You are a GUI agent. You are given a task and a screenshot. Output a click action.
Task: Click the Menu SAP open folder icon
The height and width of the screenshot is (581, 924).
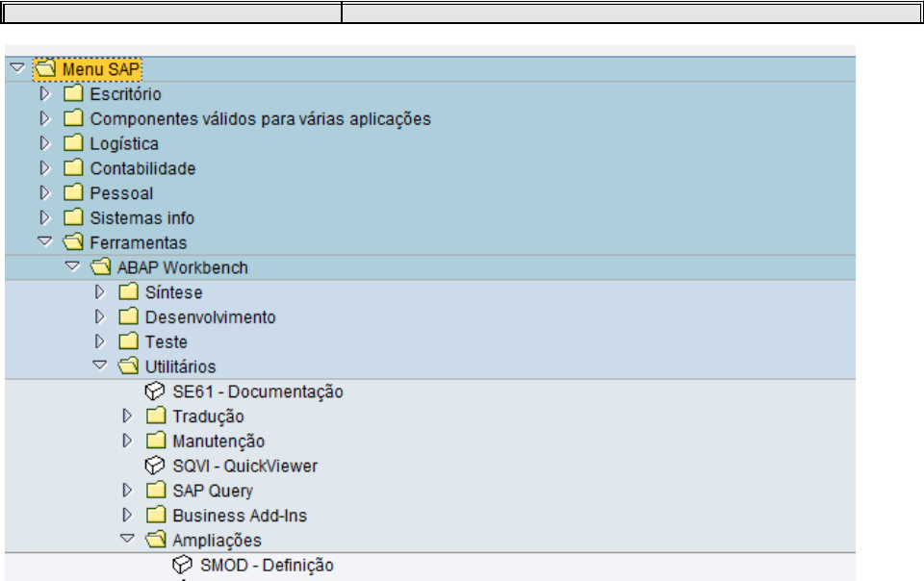pos(44,69)
